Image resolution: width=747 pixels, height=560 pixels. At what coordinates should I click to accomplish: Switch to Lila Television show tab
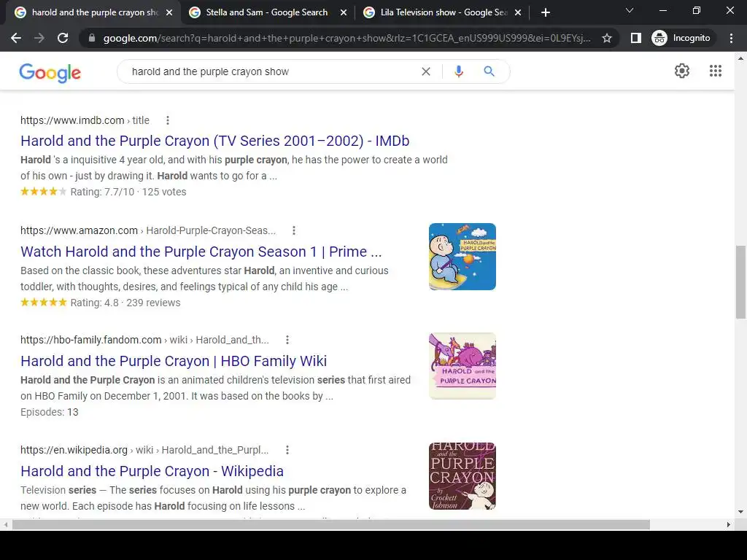443,13
